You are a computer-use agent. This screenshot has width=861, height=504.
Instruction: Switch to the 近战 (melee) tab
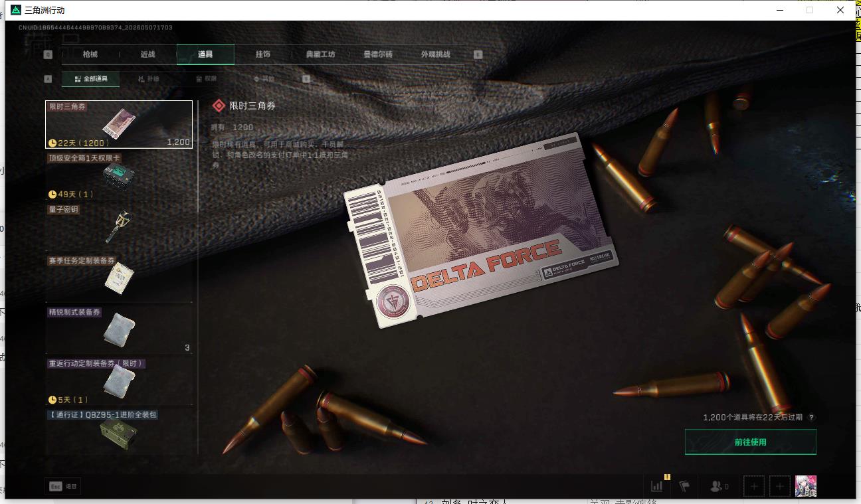tap(147, 54)
